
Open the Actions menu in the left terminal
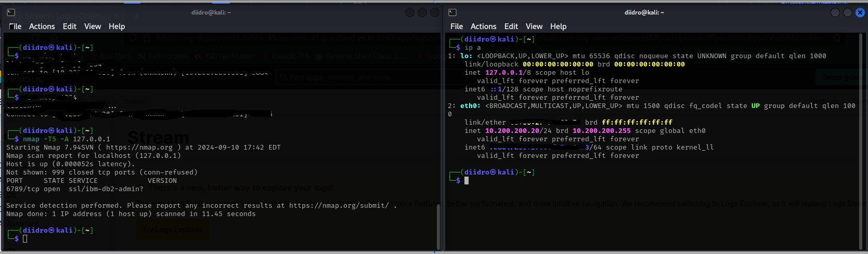tap(42, 26)
